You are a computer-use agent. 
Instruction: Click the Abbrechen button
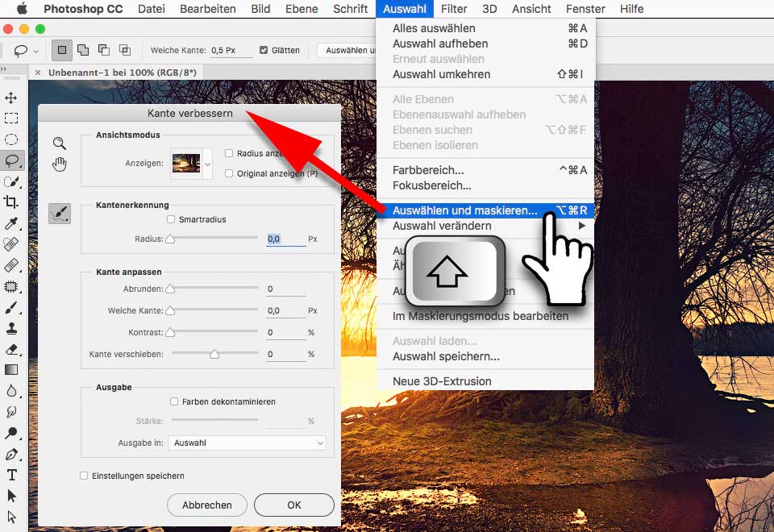tap(207, 505)
